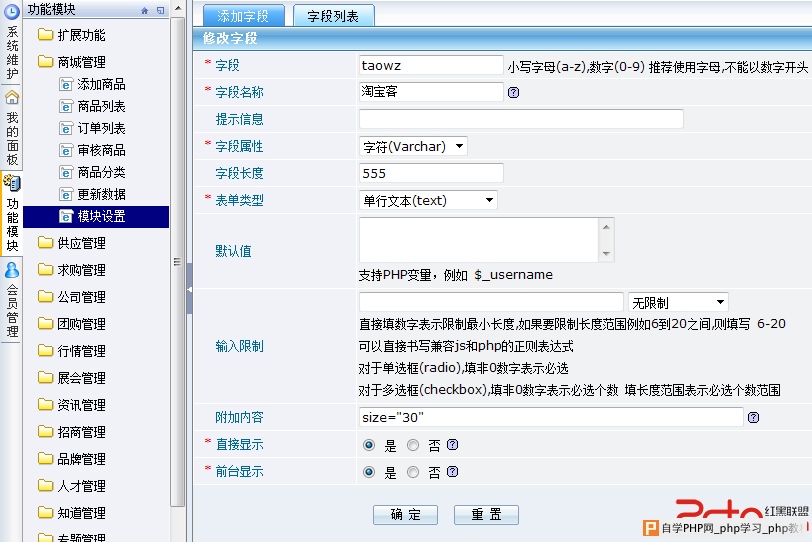Open the 无限制 input limit dropdown
This screenshot has width=812, height=542.
tap(678, 302)
